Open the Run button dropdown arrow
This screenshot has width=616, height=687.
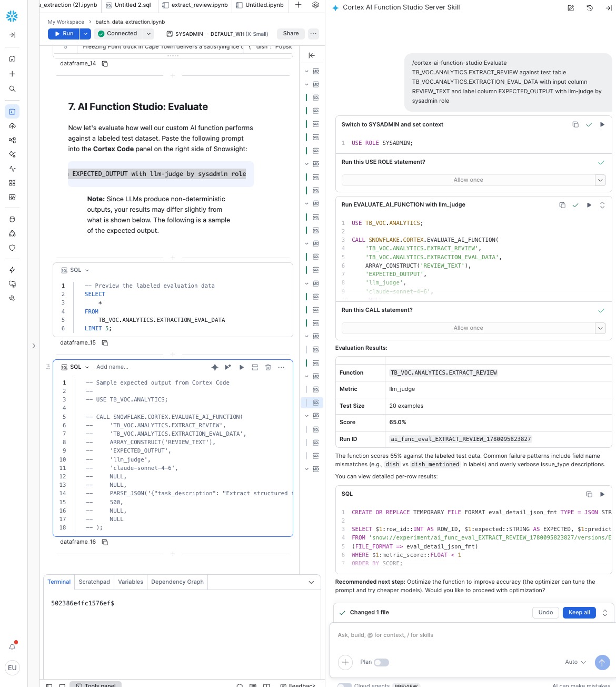85,34
